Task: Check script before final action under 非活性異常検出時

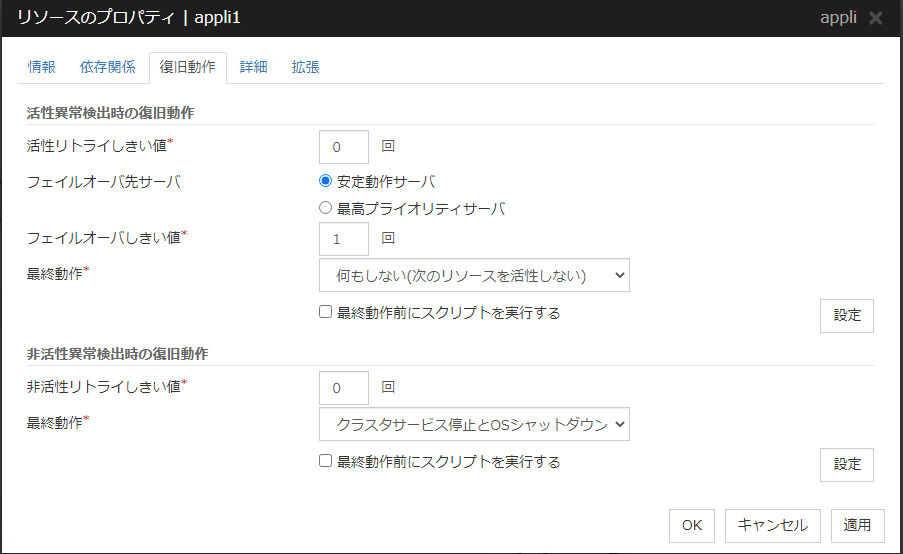Action: (325, 461)
